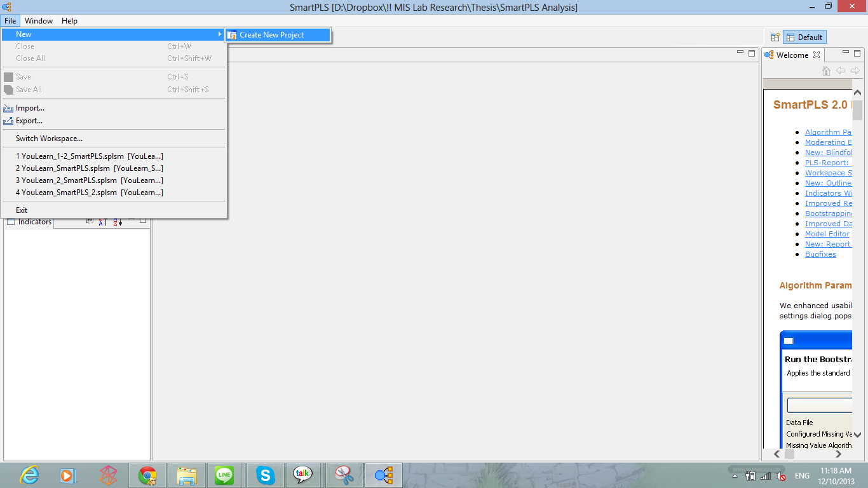Open Snipping Tool from the taskbar
The height and width of the screenshot is (488, 868).
coord(344,475)
